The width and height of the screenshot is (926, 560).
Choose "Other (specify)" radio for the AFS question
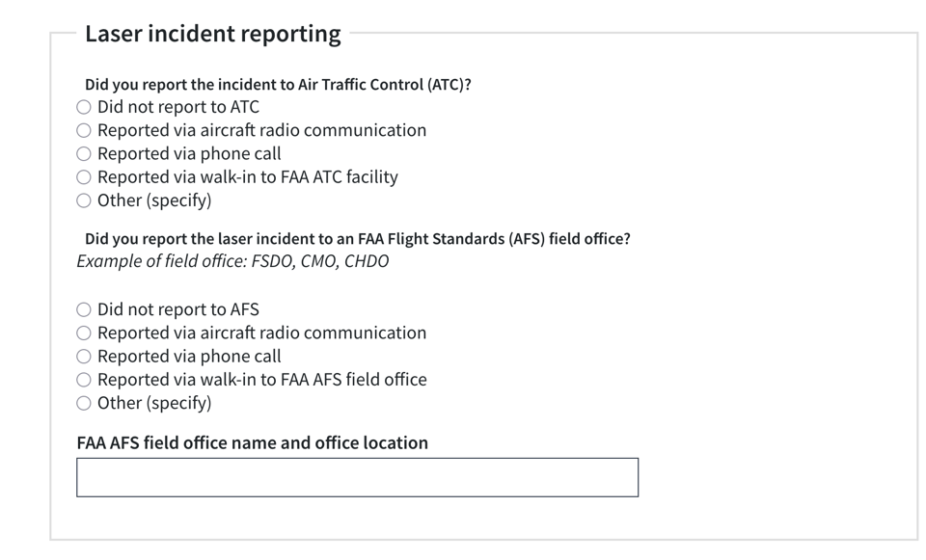(x=84, y=403)
